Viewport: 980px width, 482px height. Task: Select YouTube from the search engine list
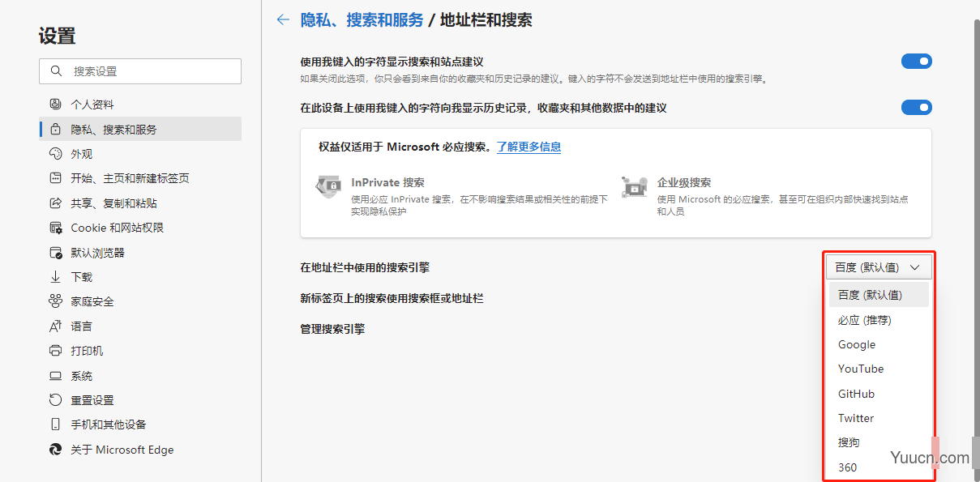click(x=879, y=369)
